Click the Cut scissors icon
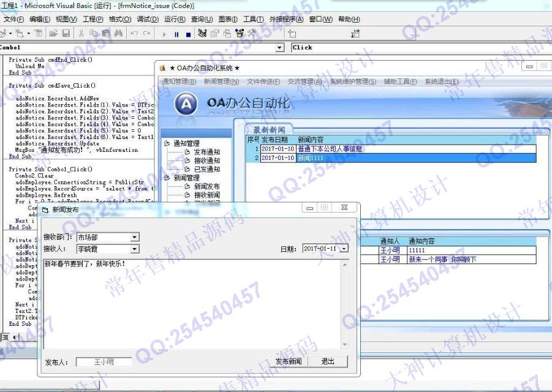552x392 pixels. [x=81, y=34]
